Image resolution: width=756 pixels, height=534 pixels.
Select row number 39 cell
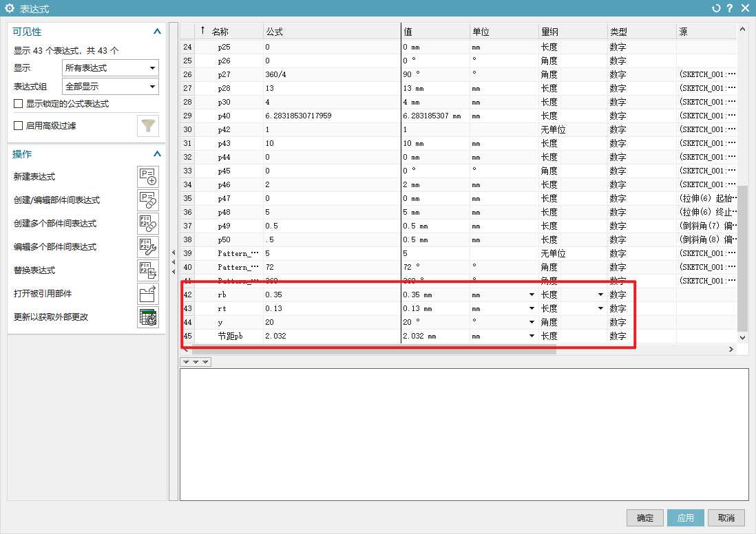pyautogui.click(x=187, y=253)
